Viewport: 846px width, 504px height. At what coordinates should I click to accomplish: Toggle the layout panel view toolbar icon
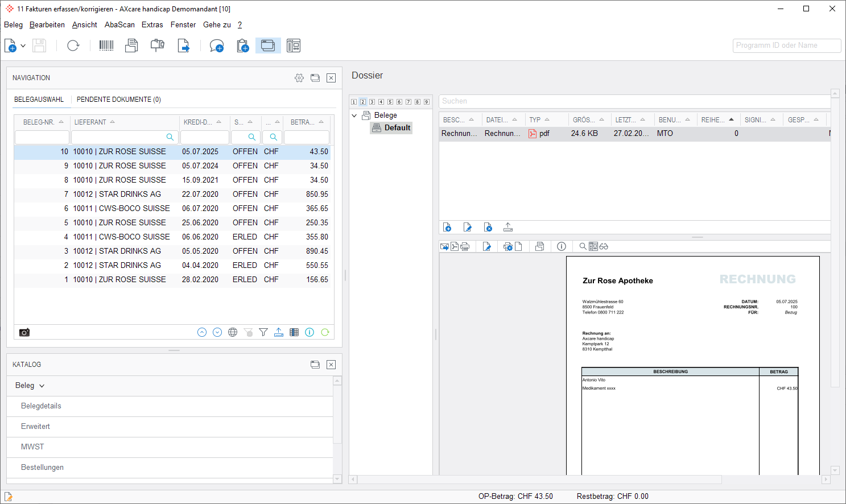coord(294,46)
